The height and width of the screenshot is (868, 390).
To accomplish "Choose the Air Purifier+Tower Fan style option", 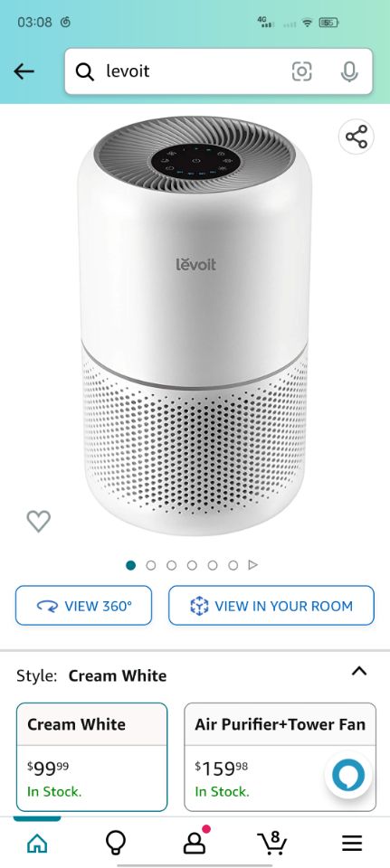I will coord(280,757).
